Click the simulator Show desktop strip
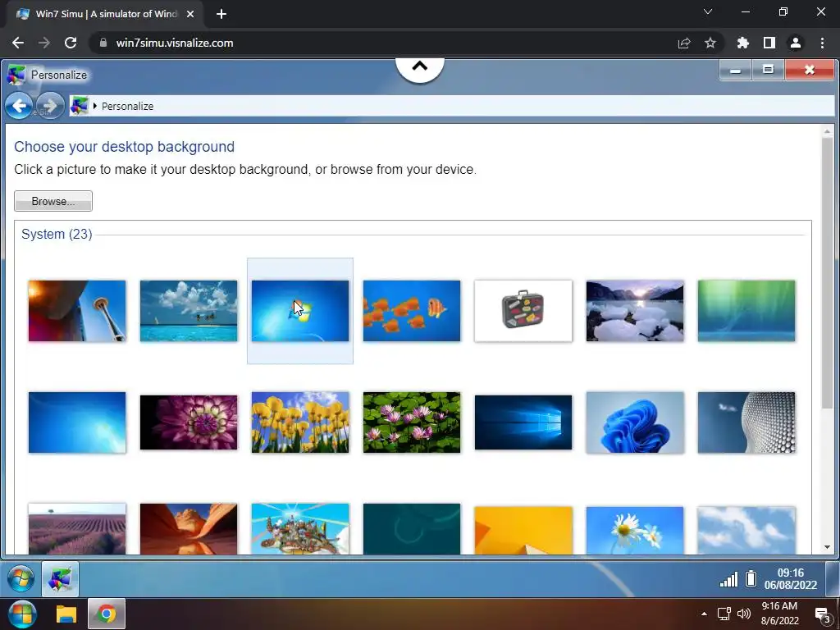840x630 pixels. coord(832,578)
